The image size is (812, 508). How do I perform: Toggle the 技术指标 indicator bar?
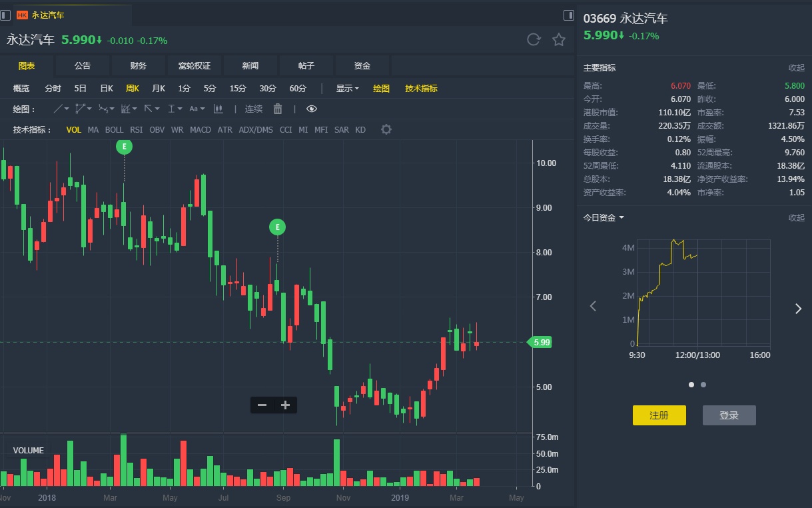421,88
